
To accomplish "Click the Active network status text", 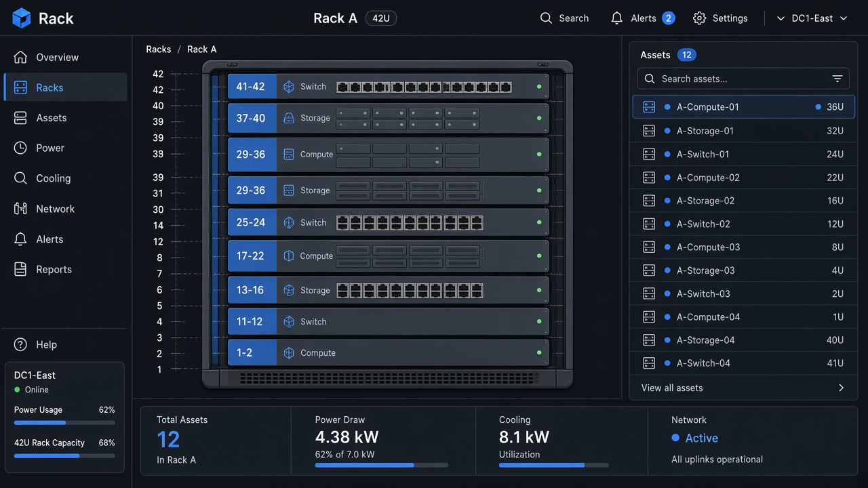I will tap(701, 439).
